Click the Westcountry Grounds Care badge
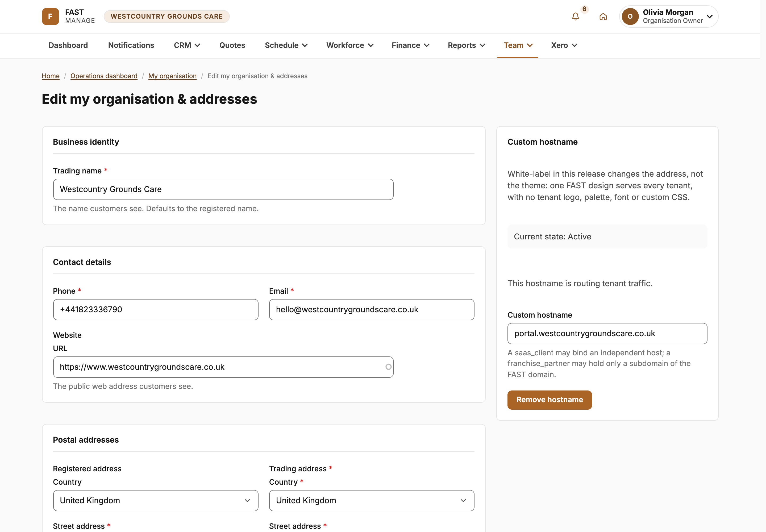Screen dimensions: 766x532 coord(166,16)
